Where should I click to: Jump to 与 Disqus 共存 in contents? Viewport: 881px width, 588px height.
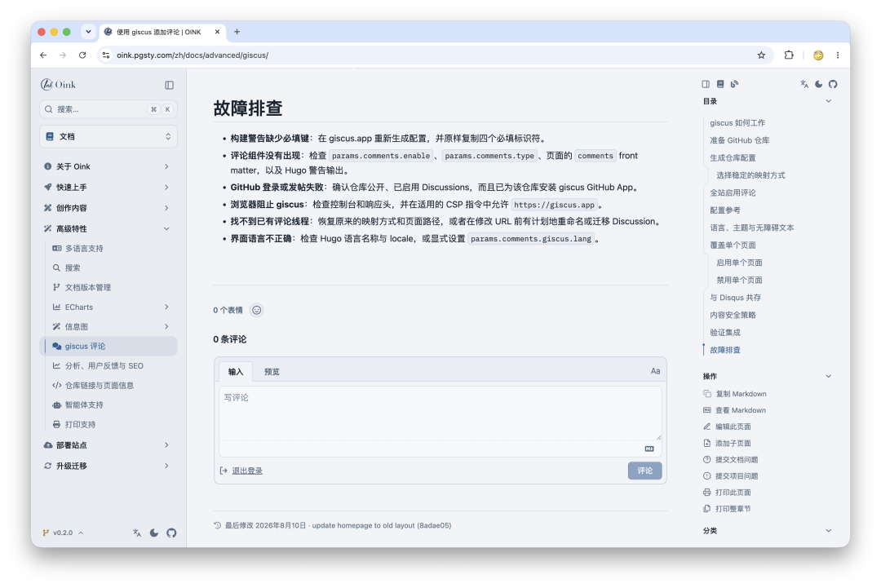point(735,298)
